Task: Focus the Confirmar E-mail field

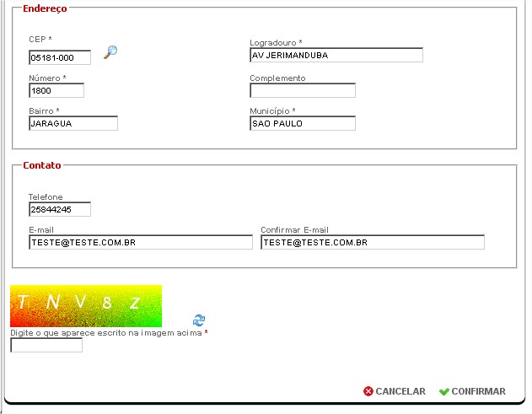Action: 372,243
